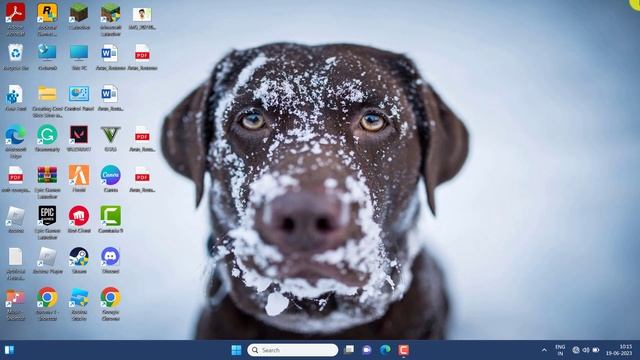Open the blue Roblox Studio shortcut
This screenshot has width=640, height=360.
pyautogui.click(x=79, y=298)
